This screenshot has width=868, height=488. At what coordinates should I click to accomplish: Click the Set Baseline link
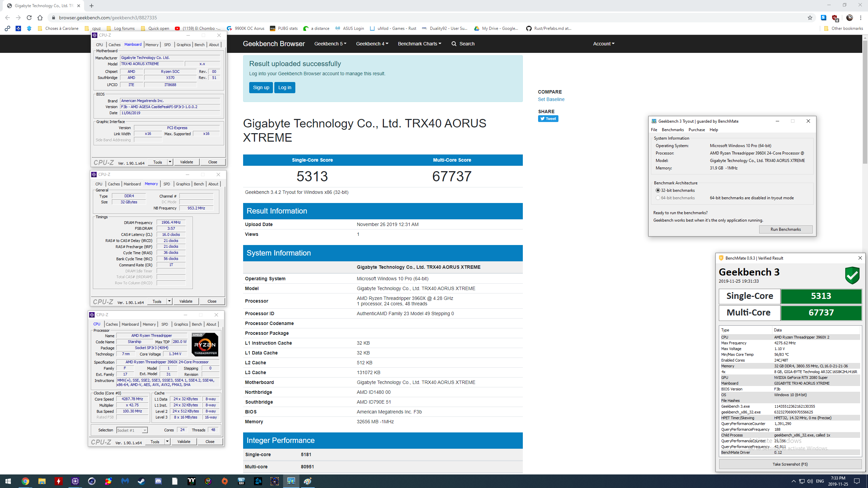click(x=551, y=99)
